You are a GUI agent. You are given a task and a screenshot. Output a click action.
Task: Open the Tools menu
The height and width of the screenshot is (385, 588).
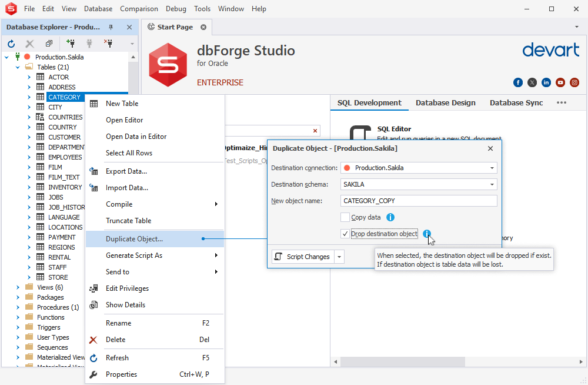click(x=202, y=9)
